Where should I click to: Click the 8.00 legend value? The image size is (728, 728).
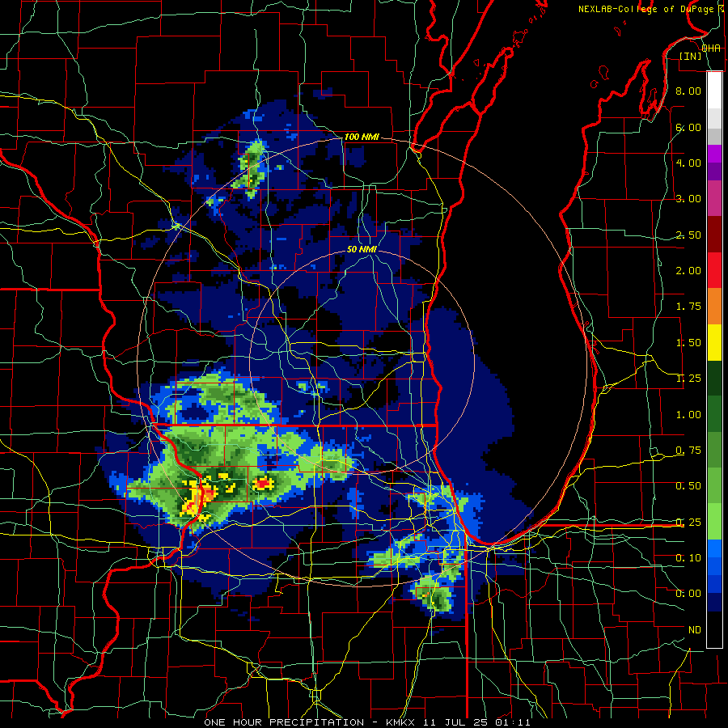pos(688,91)
